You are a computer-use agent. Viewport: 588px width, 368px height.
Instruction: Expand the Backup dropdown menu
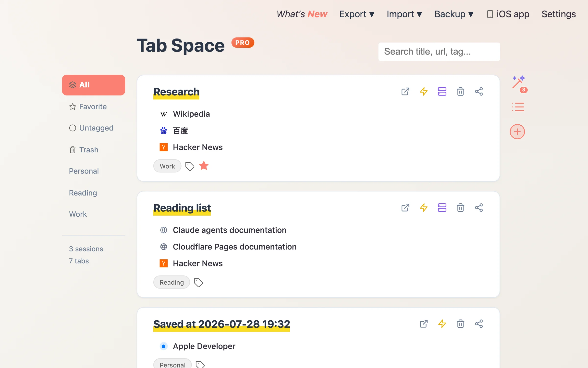click(454, 14)
